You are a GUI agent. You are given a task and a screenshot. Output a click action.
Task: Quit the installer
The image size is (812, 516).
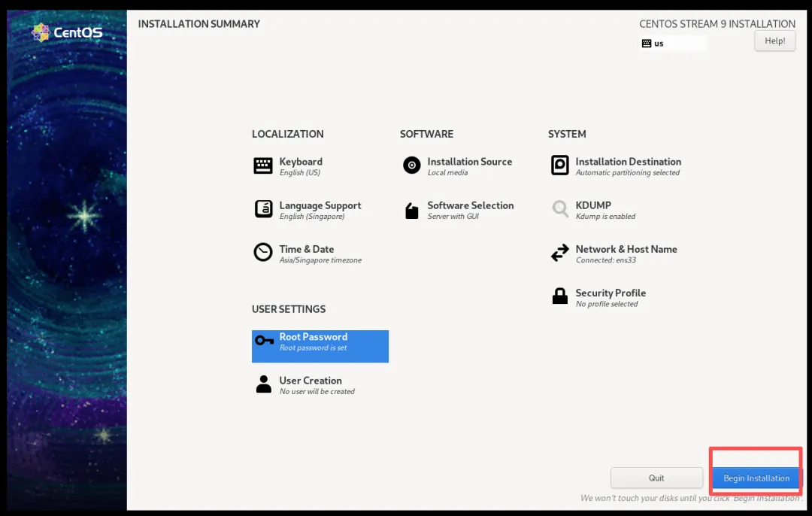[x=656, y=478]
